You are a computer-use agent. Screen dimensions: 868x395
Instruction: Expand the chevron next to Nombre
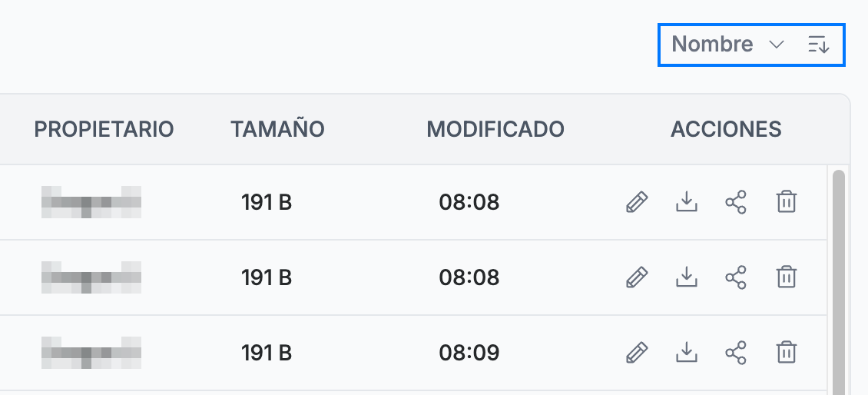777,45
